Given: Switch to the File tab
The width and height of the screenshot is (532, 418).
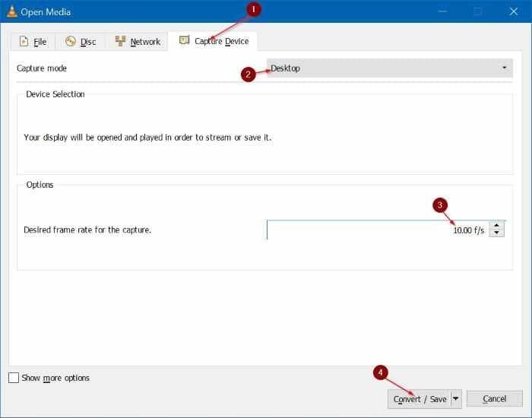Looking at the screenshot, I should (x=33, y=42).
